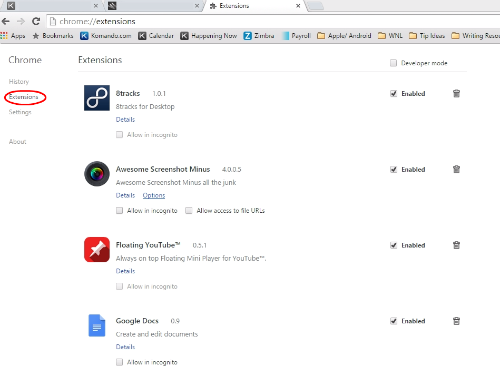Screen dimensions: 500x376
Task: Click the '8tracks for Desktop' description
Action: click(x=145, y=107)
